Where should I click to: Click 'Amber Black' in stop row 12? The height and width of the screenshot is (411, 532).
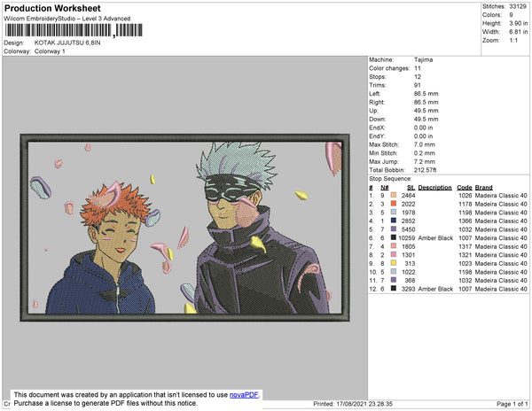pyautogui.click(x=435, y=289)
